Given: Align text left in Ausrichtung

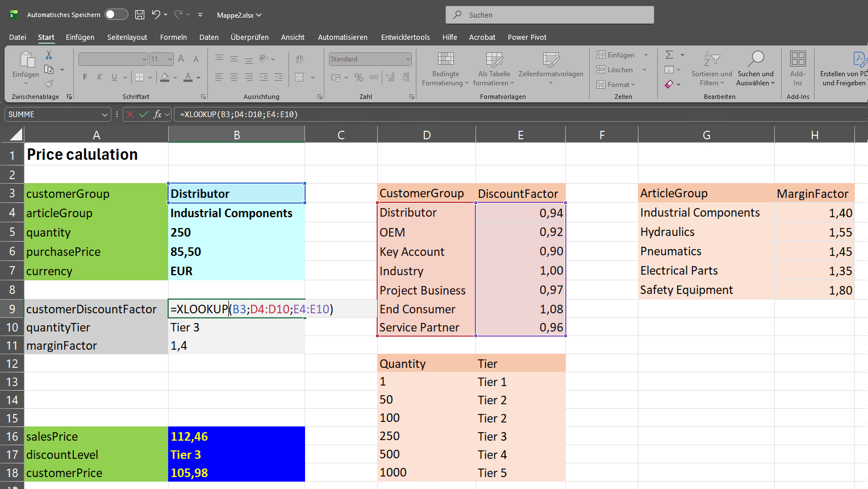Looking at the screenshot, I should coord(219,77).
